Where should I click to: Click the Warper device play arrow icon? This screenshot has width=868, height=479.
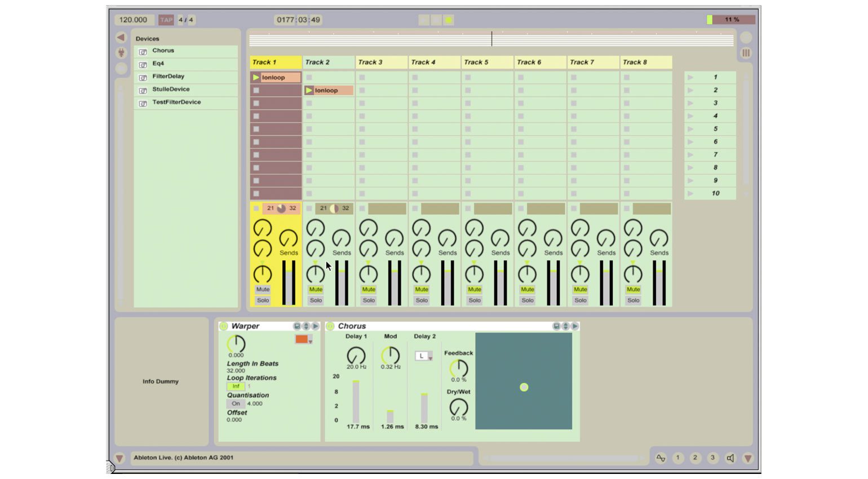point(315,326)
